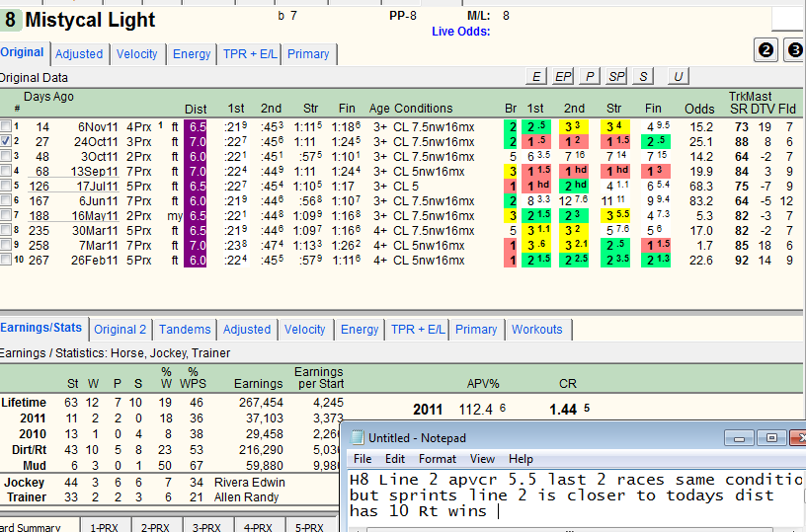
Task: Open the upper Velocity tab
Action: point(136,54)
